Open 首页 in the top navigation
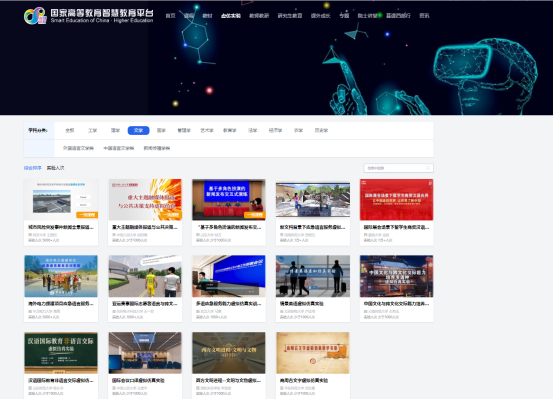This screenshot has width=554, height=399. pos(170,16)
